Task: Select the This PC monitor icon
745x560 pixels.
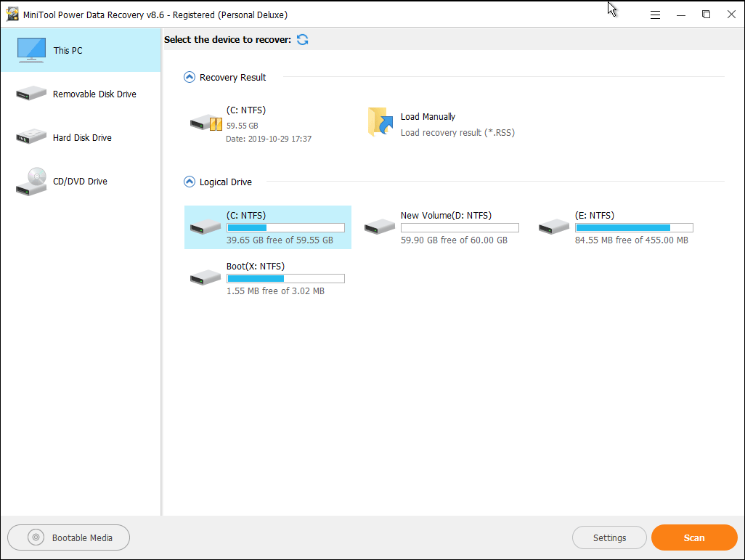Action: pyautogui.click(x=31, y=50)
